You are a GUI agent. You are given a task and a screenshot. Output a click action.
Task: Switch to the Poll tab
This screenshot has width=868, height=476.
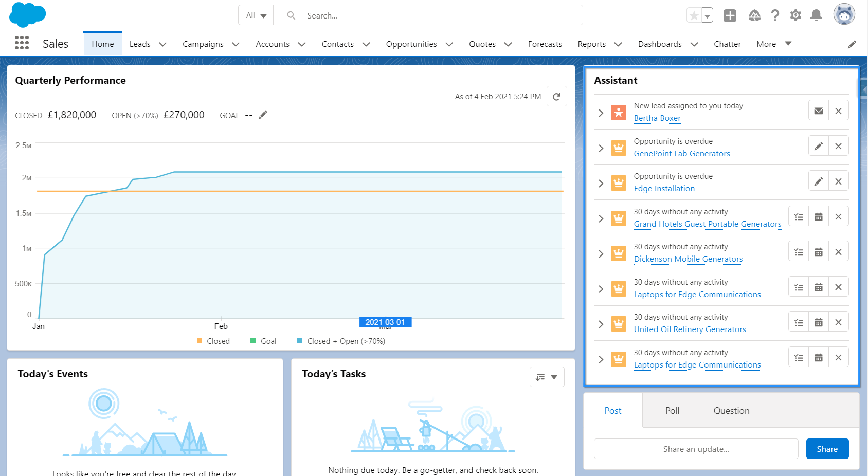pyautogui.click(x=672, y=410)
